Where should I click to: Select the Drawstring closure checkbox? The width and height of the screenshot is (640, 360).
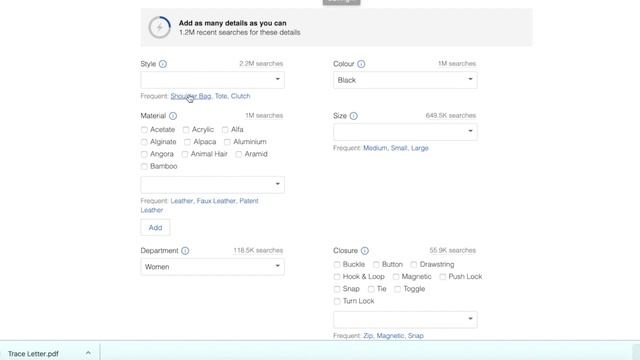[414, 264]
